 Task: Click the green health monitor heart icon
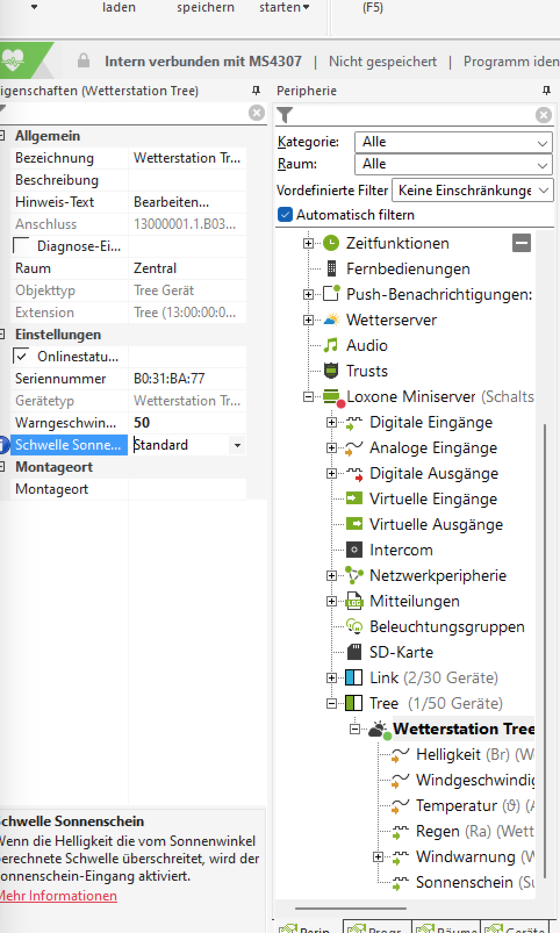click(x=13, y=59)
